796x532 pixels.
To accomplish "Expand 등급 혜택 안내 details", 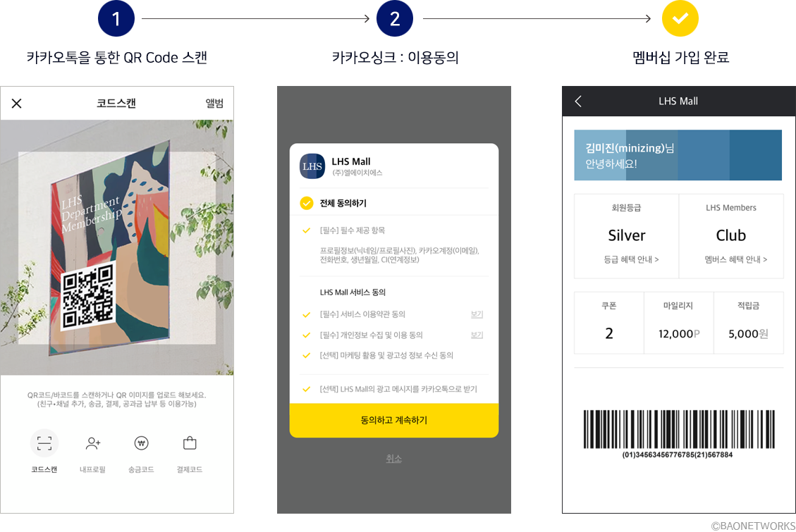I will click(631, 259).
